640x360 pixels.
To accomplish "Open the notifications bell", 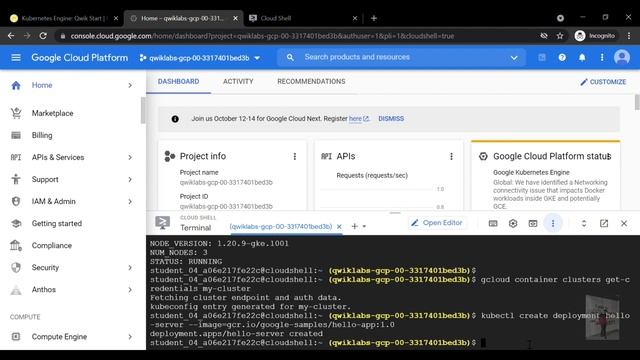I will coord(582,58).
